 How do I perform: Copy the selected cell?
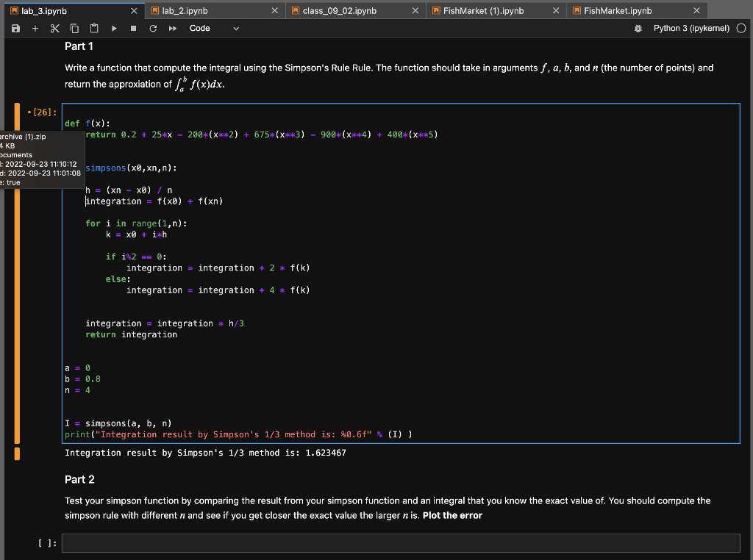(x=74, y=29)
